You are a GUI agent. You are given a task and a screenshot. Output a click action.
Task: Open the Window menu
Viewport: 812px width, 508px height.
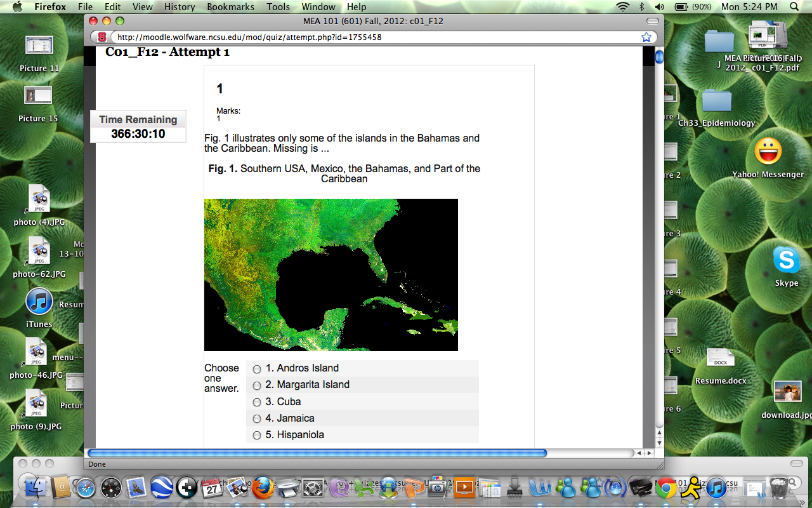click(x=318, y=6)
